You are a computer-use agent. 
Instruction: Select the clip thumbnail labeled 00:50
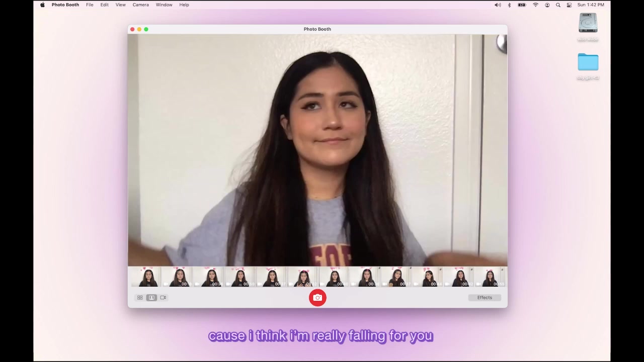pos(240,277)
